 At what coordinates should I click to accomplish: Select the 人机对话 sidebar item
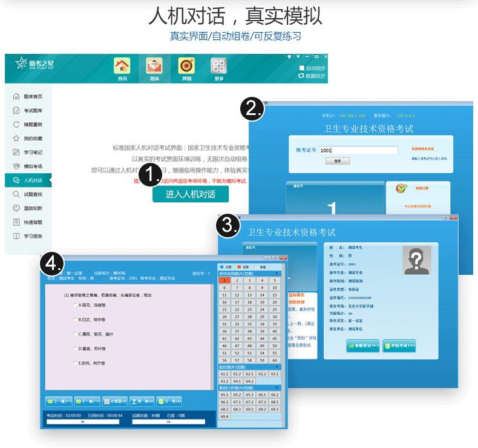(x=28, y=180)
